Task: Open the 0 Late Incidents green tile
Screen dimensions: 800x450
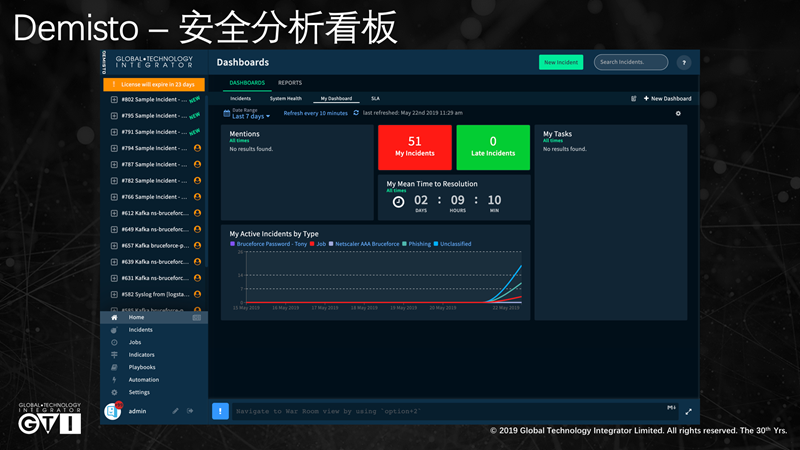Action: pos(493,147)
